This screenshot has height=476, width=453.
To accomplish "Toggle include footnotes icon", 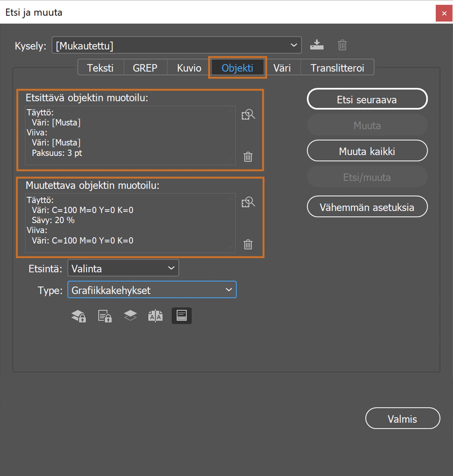I will (x=181, y=316).
